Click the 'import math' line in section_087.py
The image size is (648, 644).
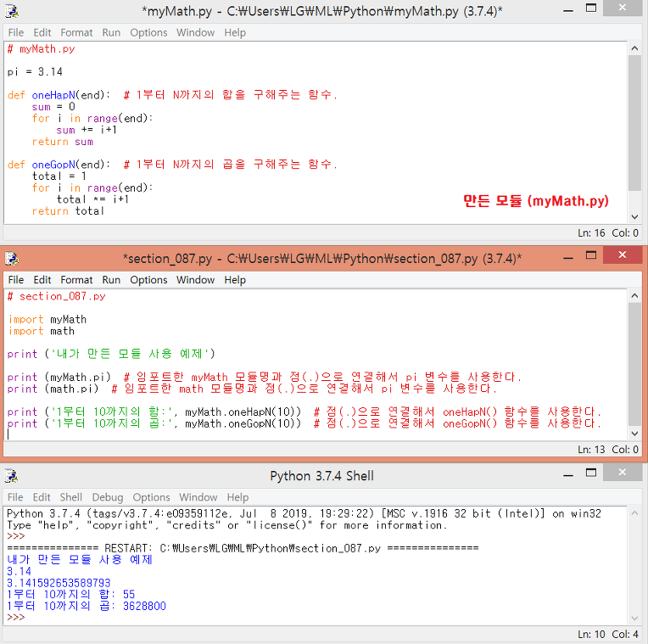pos(41,331)
